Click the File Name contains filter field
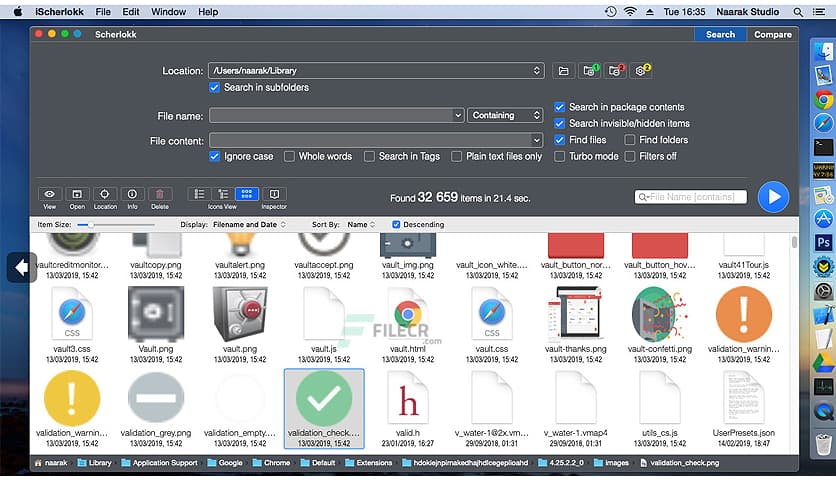 (x=691, y=197)
